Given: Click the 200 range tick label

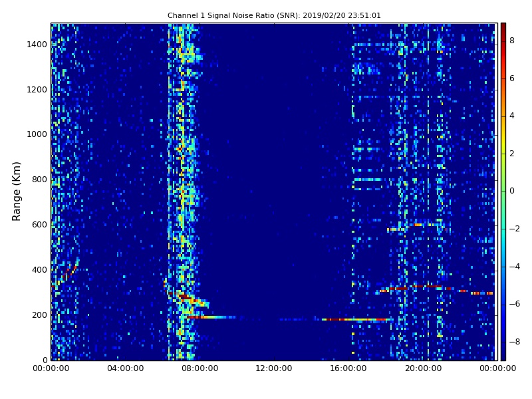Looking at the screenshot, I should pyautogui.click(x=39, y=315).
